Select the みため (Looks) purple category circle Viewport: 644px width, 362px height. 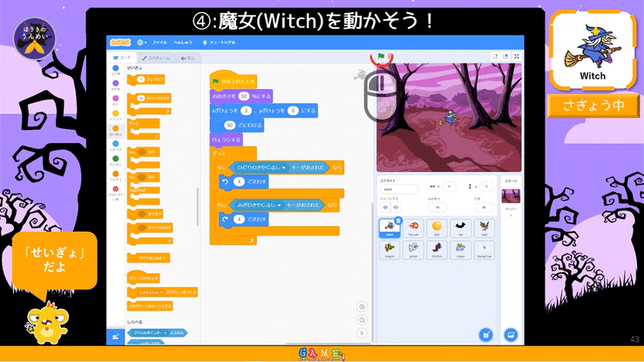point(115,84)
